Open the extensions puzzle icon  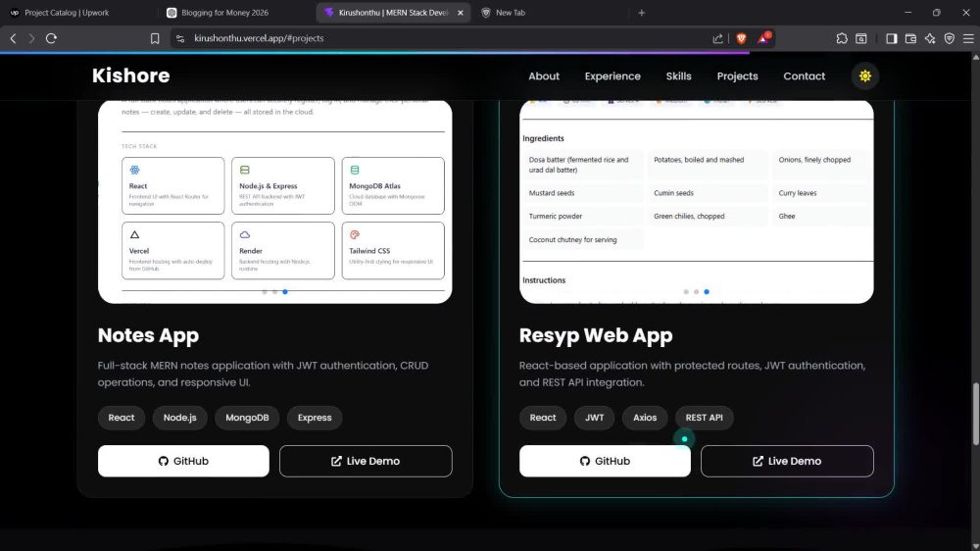pyautogui.click(x=842, y=38)
